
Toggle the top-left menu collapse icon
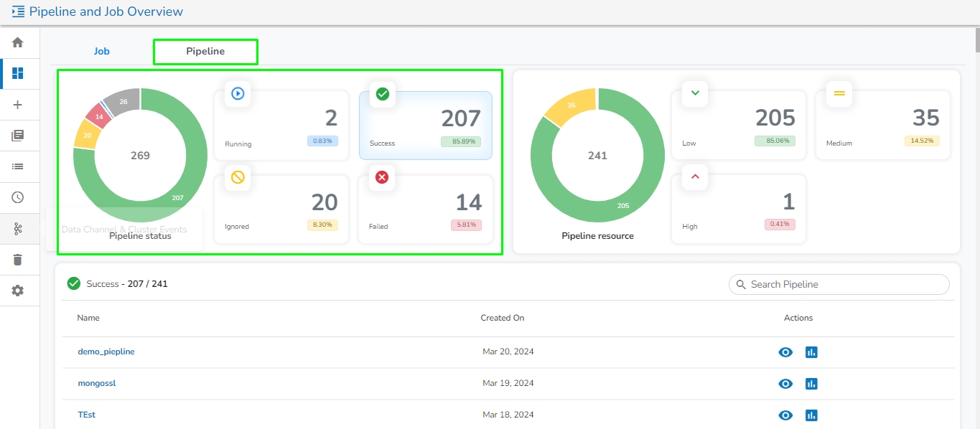[x=18, y=11]
